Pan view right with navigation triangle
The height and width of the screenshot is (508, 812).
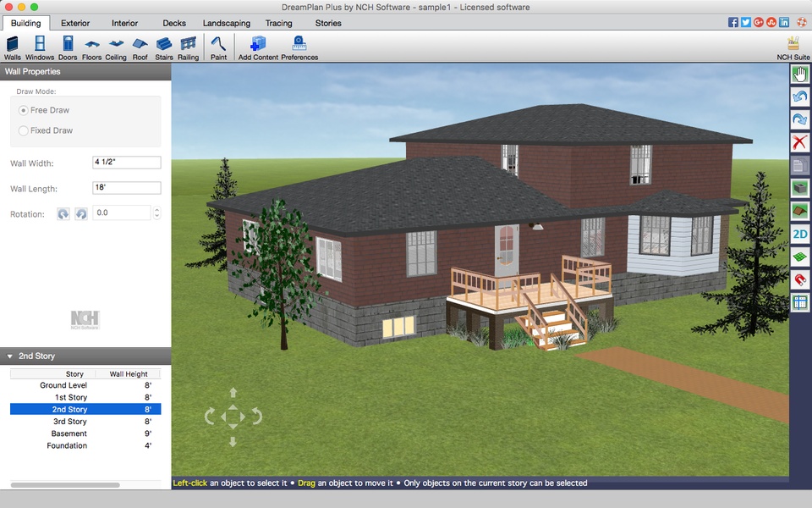pyautogui.click(x=243, y=417)
